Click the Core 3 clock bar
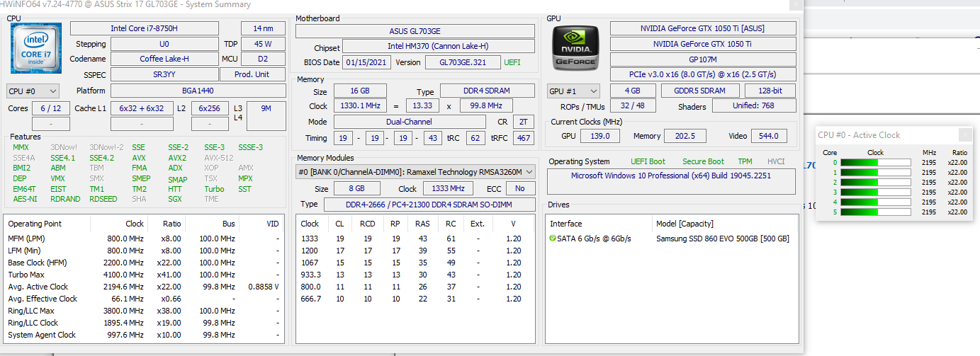 point(875,193)
